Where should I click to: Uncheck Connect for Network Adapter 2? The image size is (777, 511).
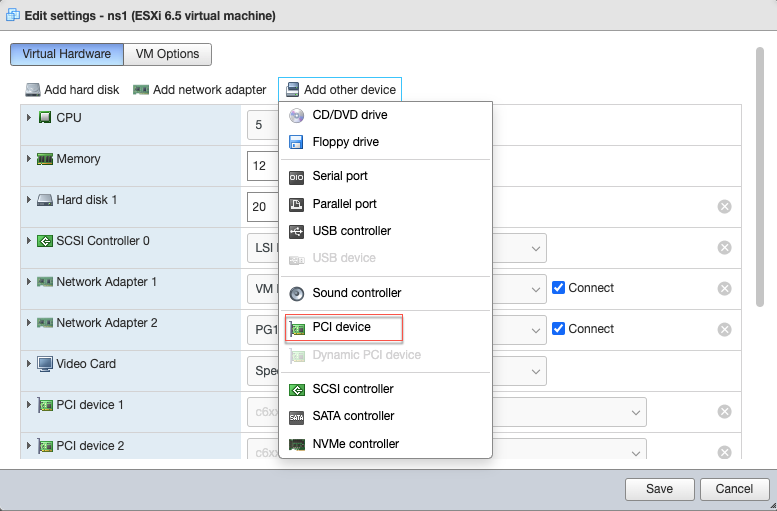pyautogui.click(x=558, y=329)
